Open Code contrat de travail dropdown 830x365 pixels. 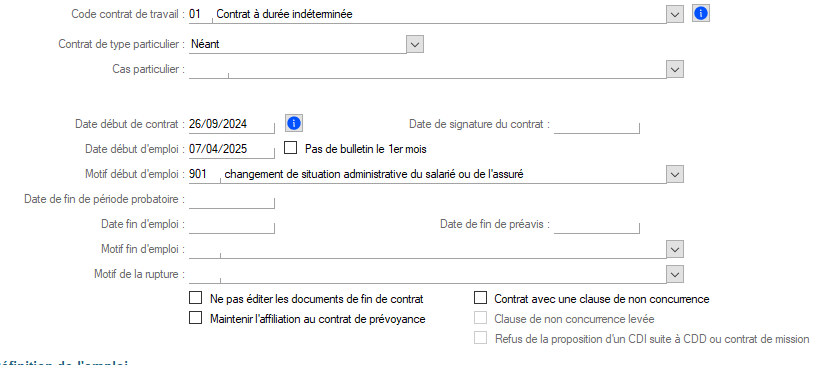point(674,14)
